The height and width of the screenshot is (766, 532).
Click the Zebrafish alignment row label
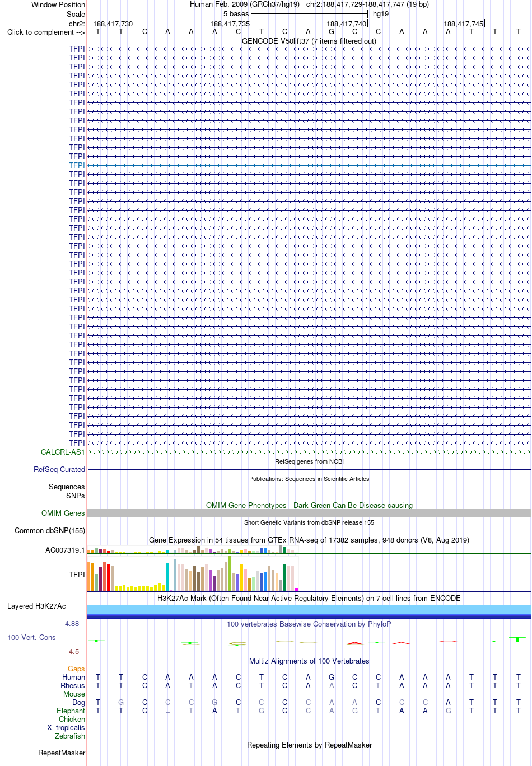[x=70, y=736]
